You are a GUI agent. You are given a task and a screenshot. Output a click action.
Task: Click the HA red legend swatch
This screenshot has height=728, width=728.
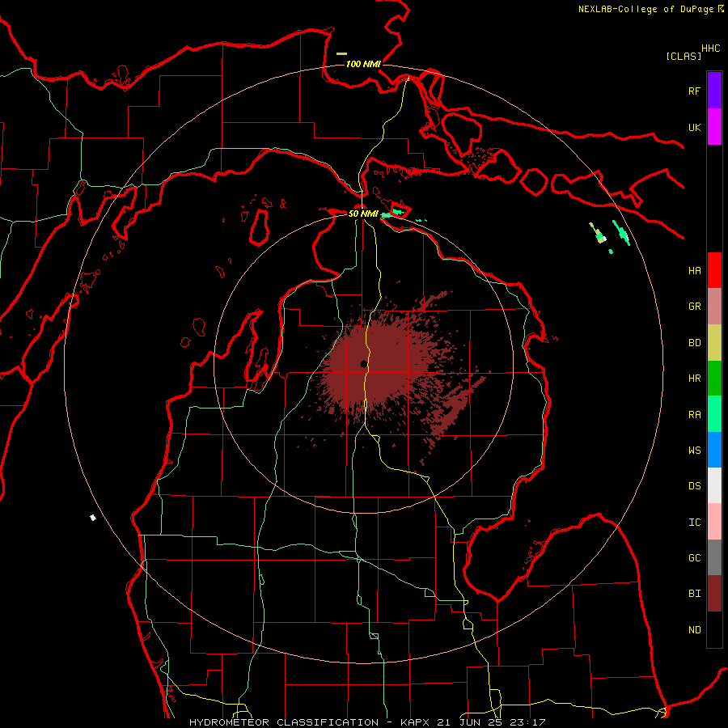pyautogui.click(x=714, y=270)
